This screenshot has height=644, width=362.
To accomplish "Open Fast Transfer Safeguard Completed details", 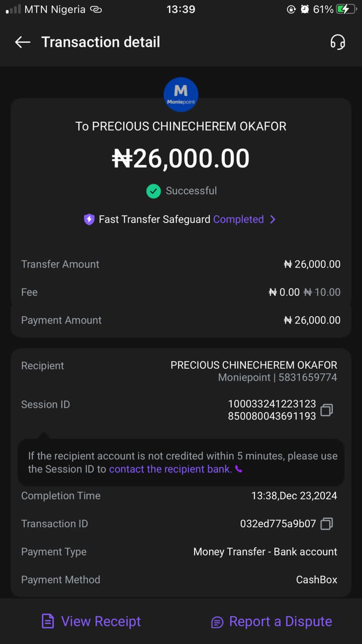I will pos(238,219).
